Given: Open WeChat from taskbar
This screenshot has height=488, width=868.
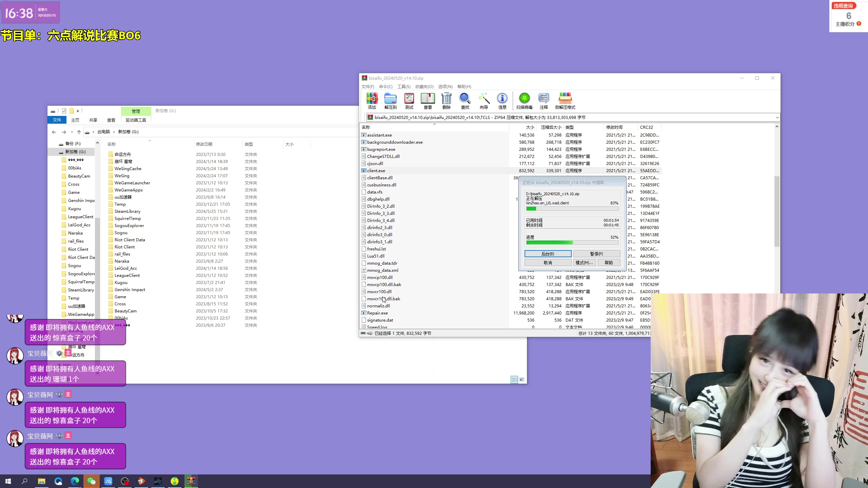Looking at the screenshot, I should (x=91, y=481).
